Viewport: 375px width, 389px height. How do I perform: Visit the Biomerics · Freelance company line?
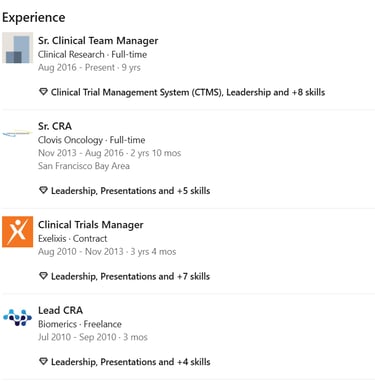(x=80, y=324)
